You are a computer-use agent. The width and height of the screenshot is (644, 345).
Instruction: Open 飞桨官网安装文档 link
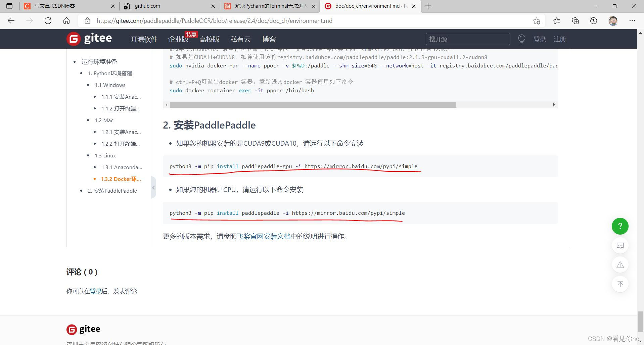(264, 236)
